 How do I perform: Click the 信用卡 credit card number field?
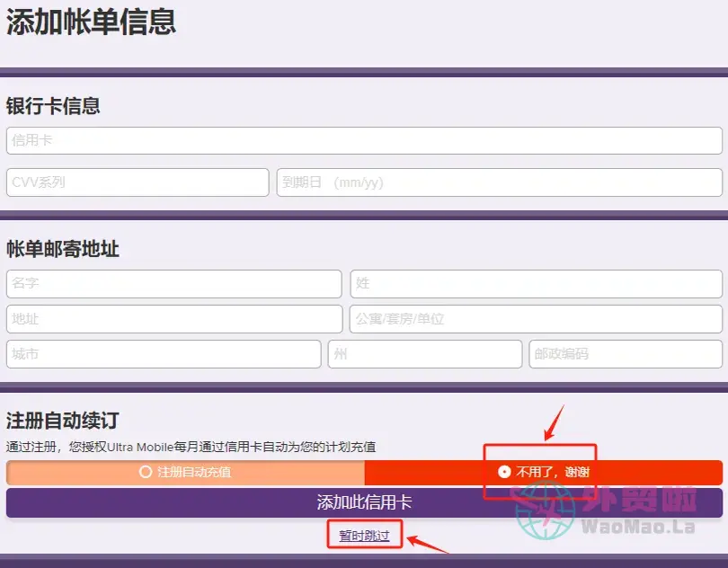[364, 141]
